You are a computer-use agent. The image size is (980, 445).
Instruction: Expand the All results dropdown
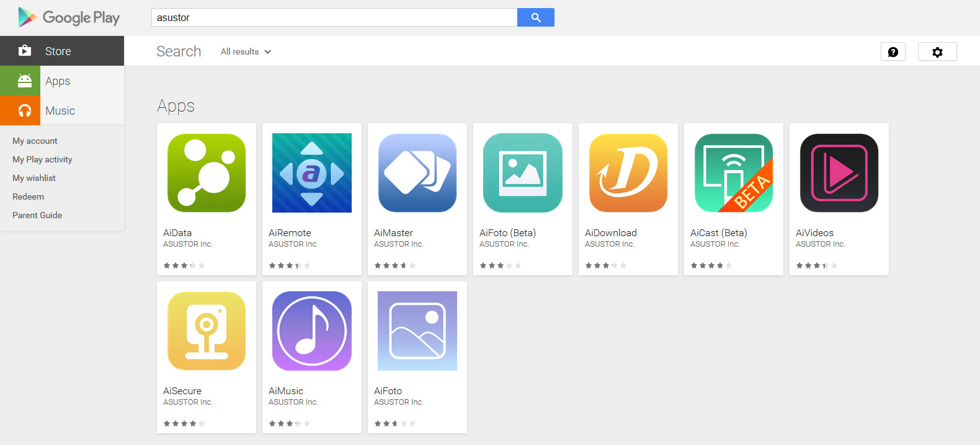(x=246, y=51)
